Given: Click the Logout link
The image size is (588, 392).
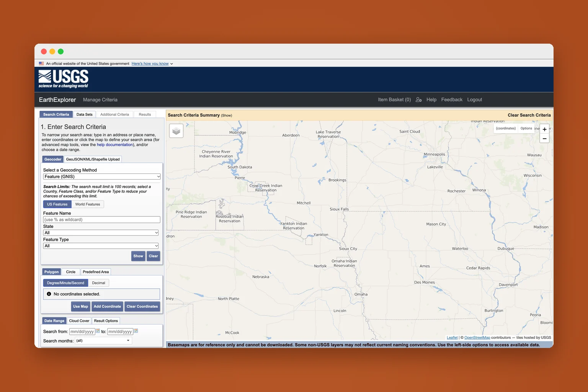Looking at the screenshot, I should tap(475, 100).
